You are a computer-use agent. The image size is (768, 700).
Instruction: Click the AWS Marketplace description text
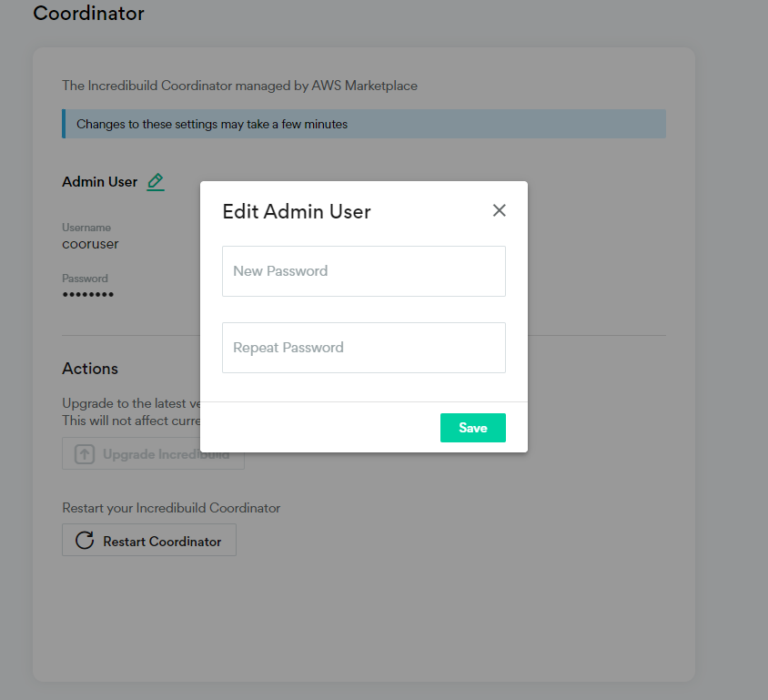click(x=239, y=86)
